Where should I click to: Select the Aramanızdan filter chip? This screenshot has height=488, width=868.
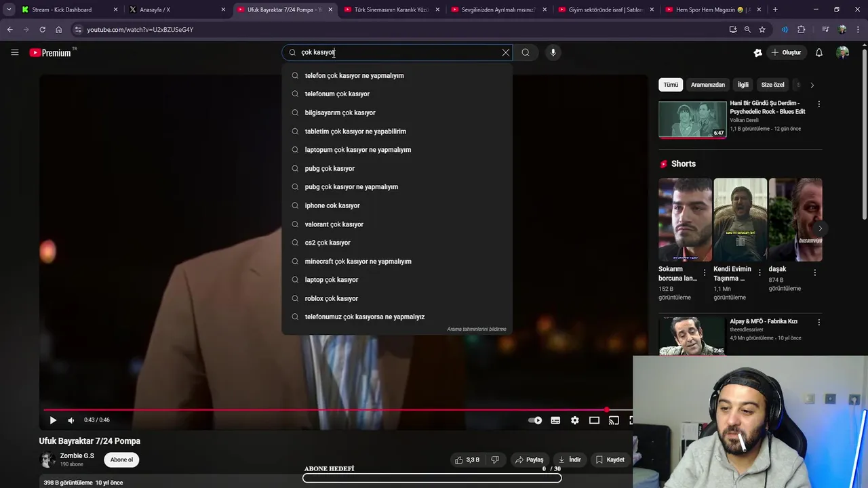click(707, 85)
